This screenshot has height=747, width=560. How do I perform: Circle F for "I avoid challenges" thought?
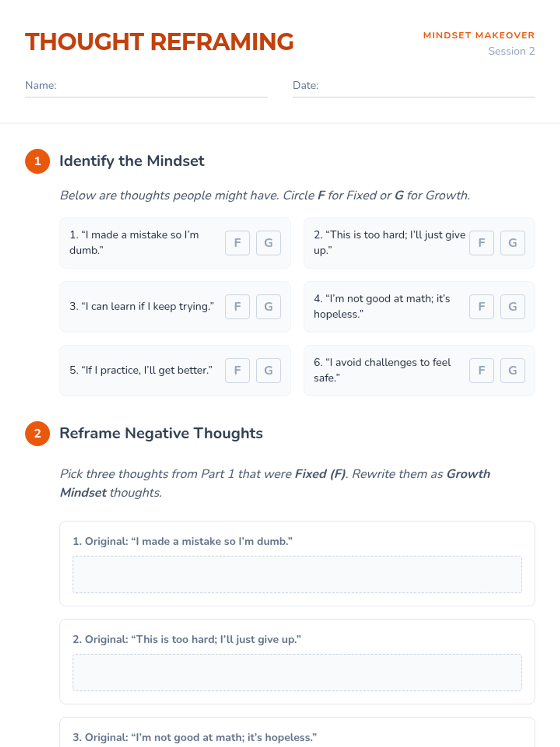(x=482, y=371)
